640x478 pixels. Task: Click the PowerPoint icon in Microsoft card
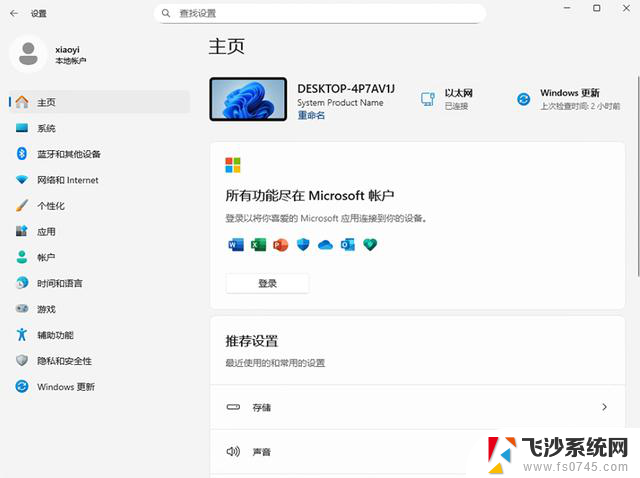point(281,245)
